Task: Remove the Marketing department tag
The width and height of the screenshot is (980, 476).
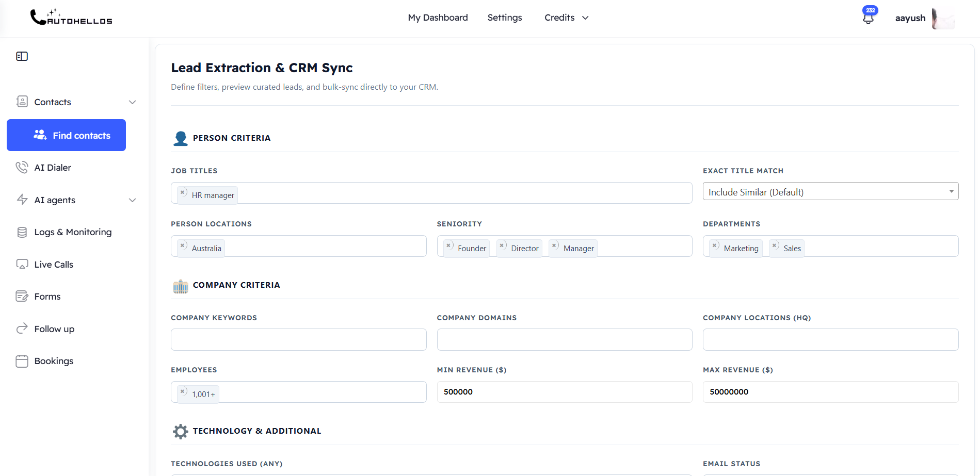Action: pyautogui.click(x=715, y=245)
